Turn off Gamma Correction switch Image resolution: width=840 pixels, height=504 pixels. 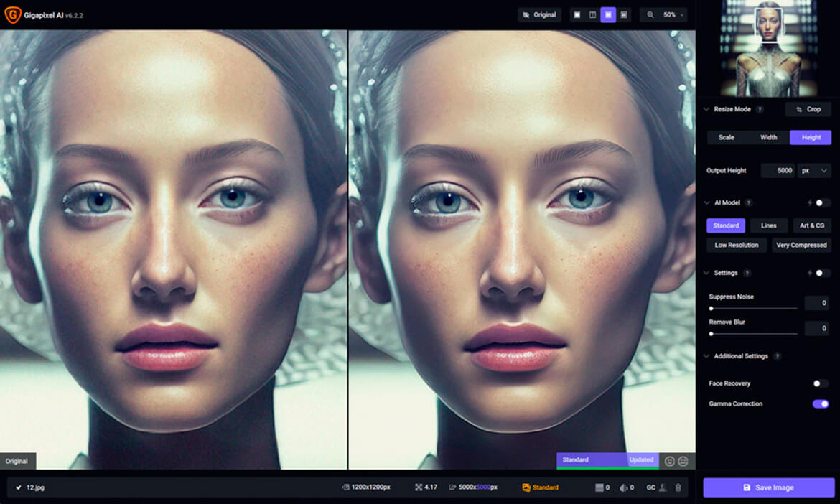tap(820, 404)
